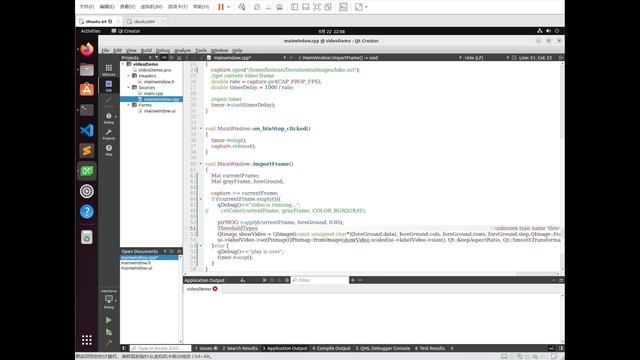640x360 pixels.
Task: Open Projects mode wrench icon
Action: 109,134
